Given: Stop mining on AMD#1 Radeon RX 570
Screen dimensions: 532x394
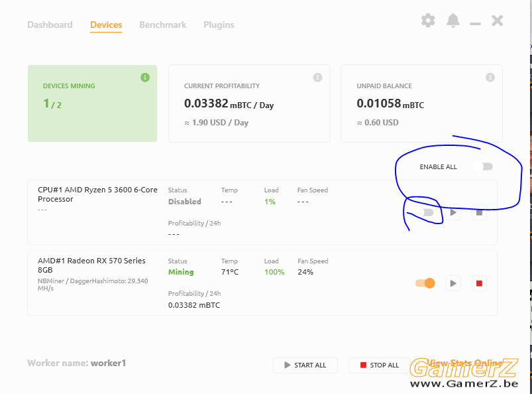Looking at the screenshot, I should point(479,283).
